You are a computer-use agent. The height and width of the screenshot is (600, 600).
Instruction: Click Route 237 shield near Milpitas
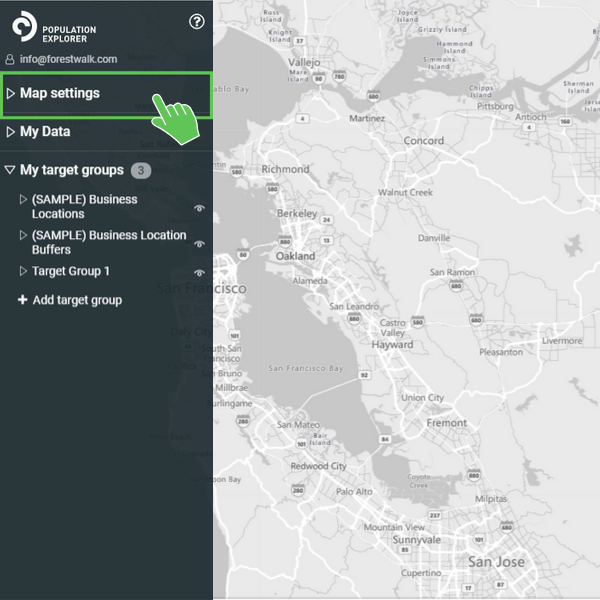pos(435,515)
